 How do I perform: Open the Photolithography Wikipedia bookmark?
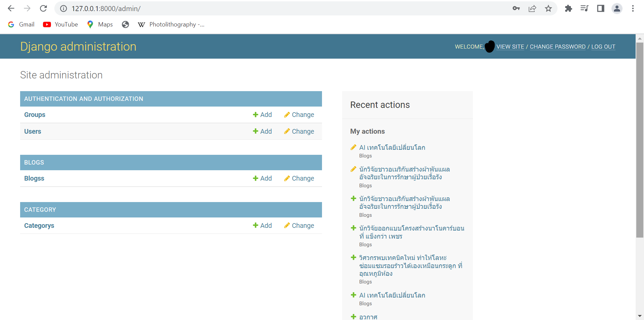tap(171, 24)
